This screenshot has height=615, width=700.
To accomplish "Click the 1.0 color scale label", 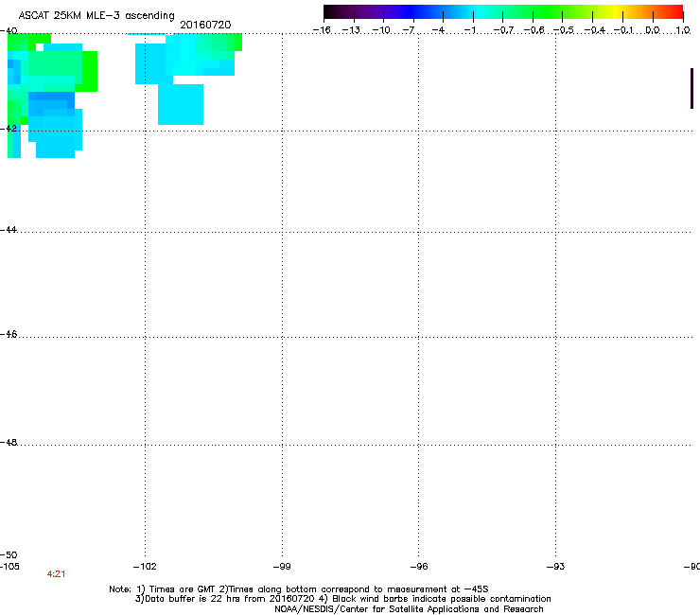I will 683,30.
